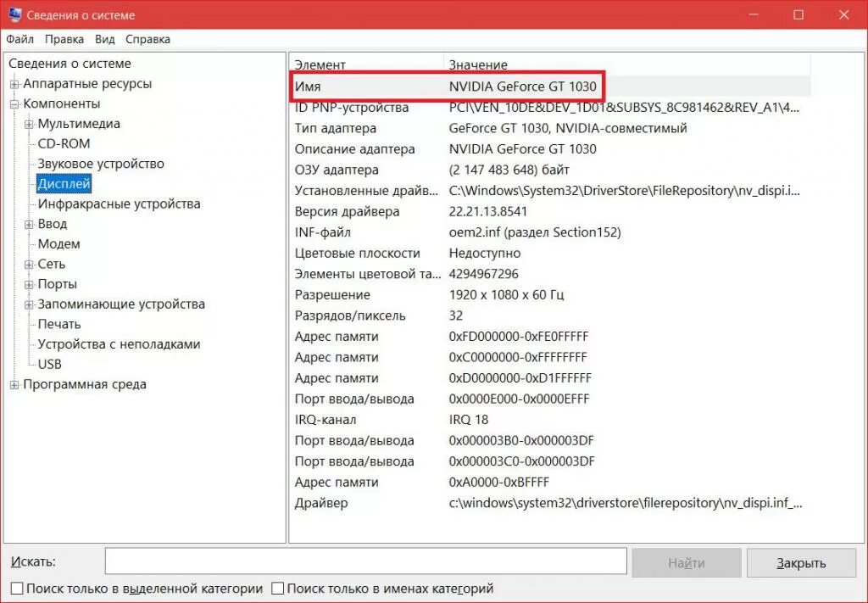Click the value 22.21.13.8541
868x603 pixels.
pyautogui.click(x=487, y=211)
